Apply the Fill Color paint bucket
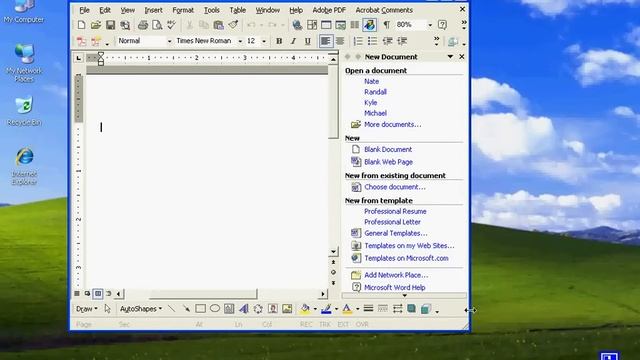This screenshot has height=360, width=640. point(304,309)
